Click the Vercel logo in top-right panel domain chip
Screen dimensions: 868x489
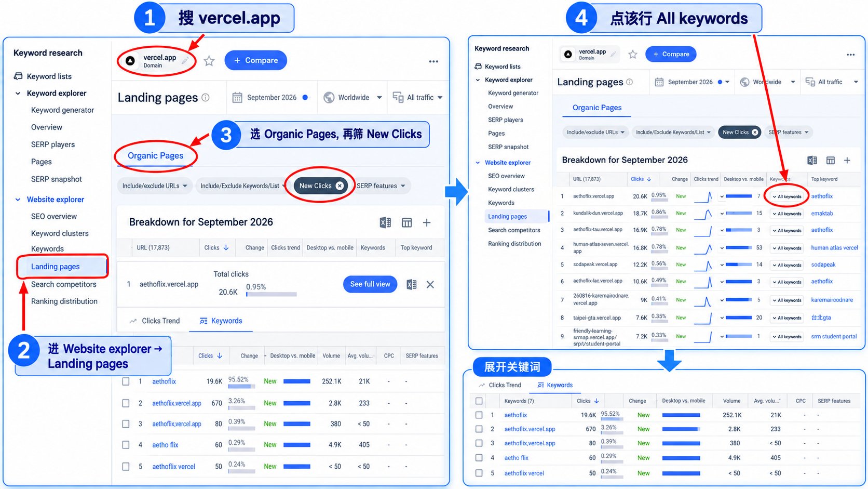pos(568,54)
